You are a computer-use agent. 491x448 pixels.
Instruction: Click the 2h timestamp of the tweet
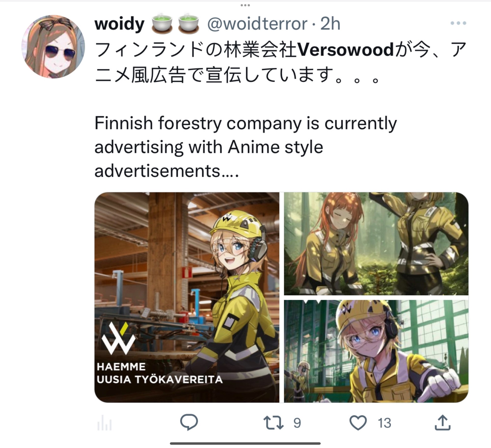click(330, 24)
